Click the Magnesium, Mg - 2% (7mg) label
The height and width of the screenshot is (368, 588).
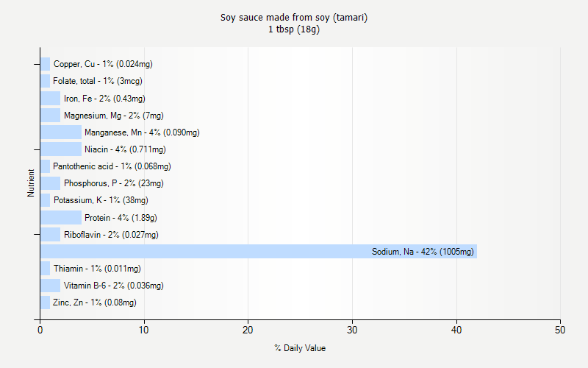[114, 116]
